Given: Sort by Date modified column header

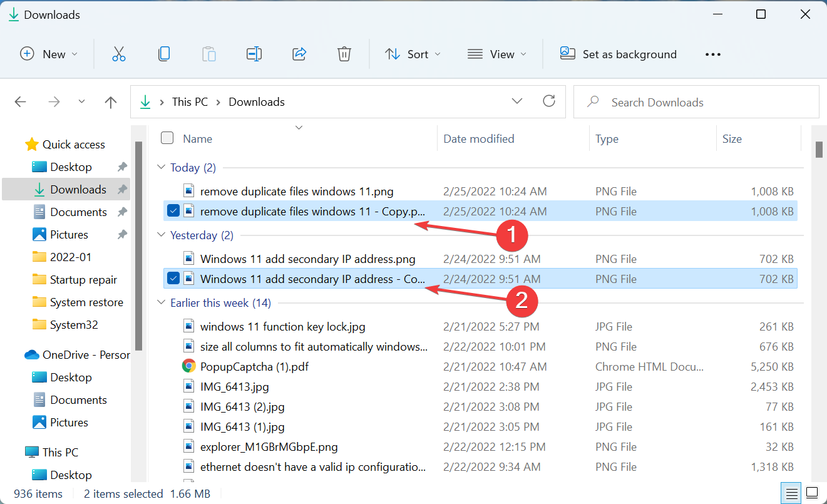Looking at the screenshot, I should (x=479, y=139).
